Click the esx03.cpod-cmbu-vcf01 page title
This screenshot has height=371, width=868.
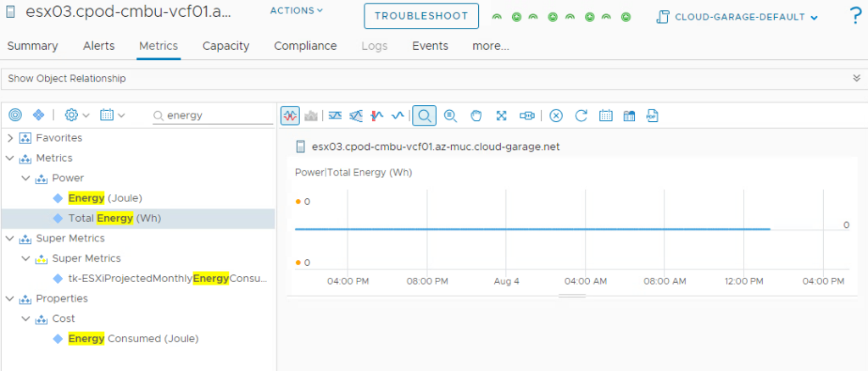point(129,13)
